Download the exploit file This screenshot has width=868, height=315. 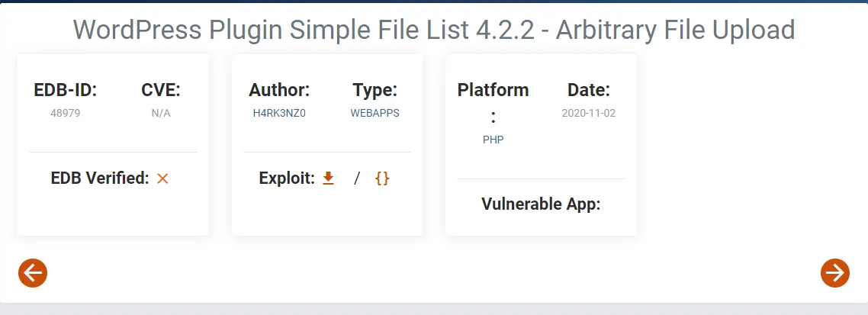[328, 178]
